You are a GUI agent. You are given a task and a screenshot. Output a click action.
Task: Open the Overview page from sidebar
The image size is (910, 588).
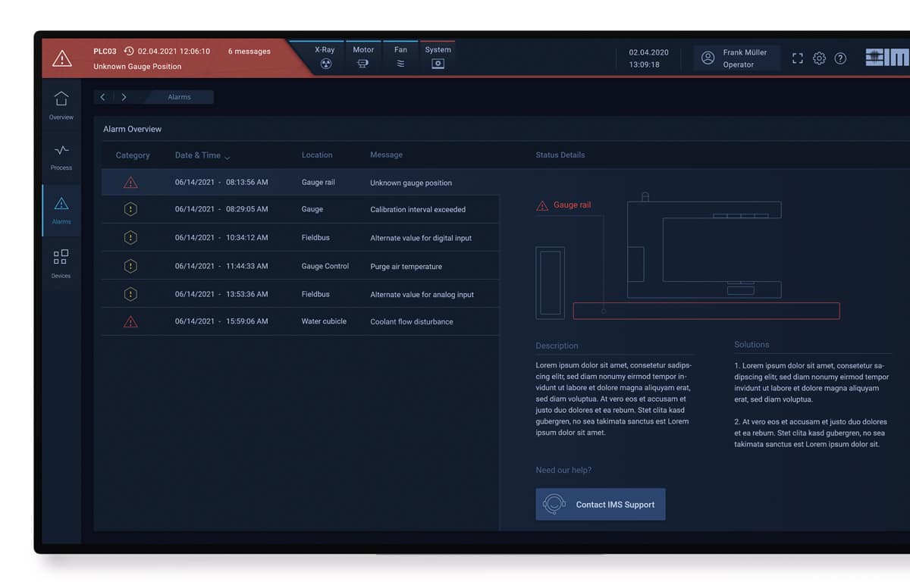(61, 105)
